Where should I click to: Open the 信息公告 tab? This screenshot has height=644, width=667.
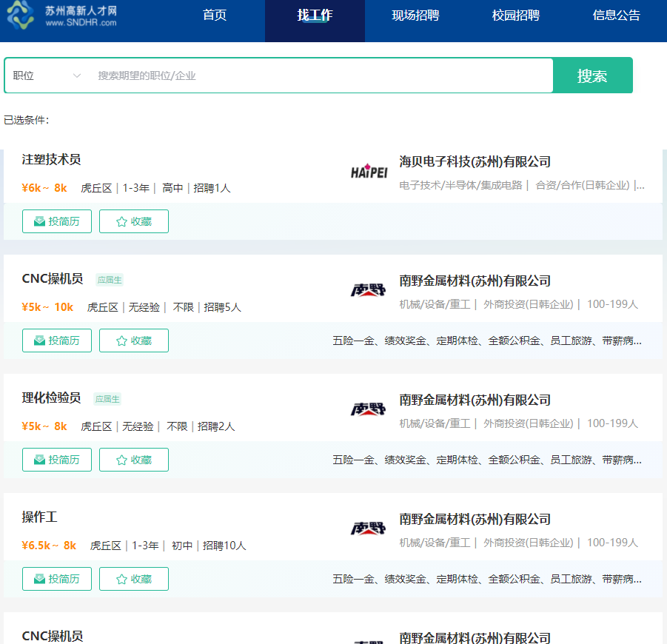click(x=617, y=16)
